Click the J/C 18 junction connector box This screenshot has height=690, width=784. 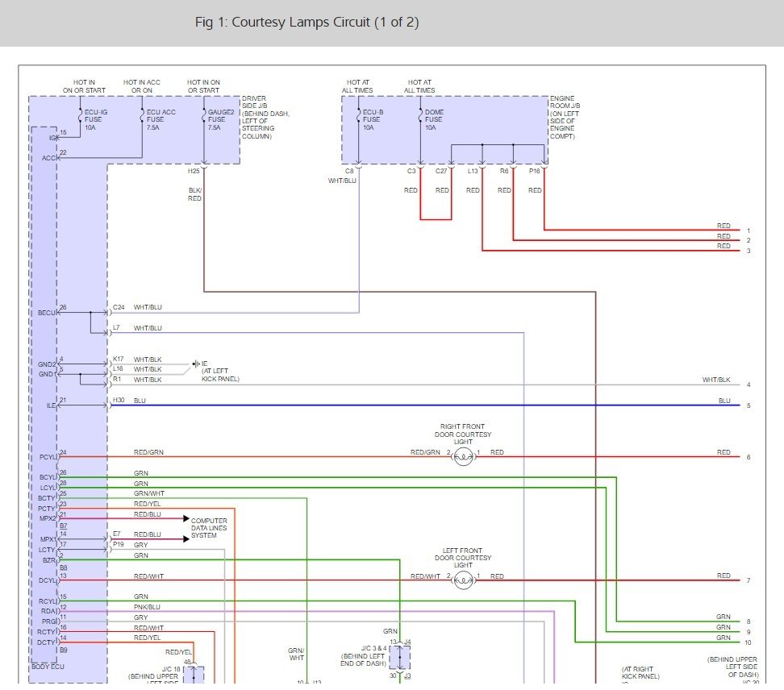(194, 675)
